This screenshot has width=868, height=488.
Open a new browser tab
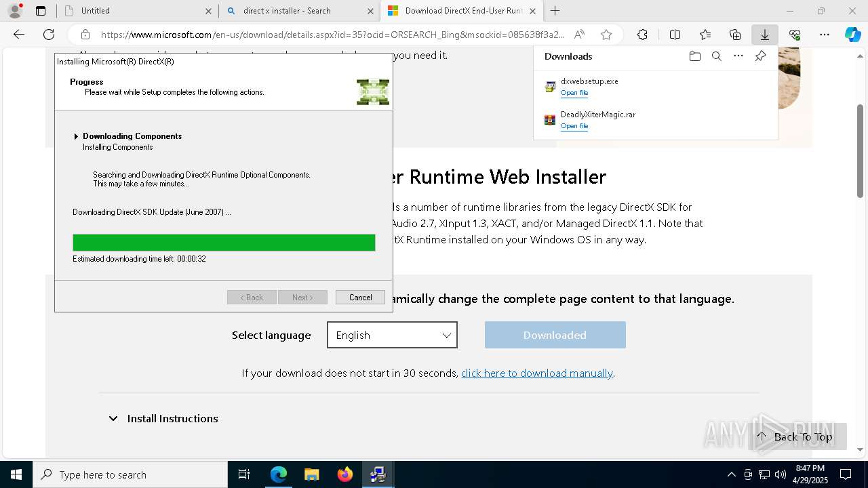pos(555,11)
